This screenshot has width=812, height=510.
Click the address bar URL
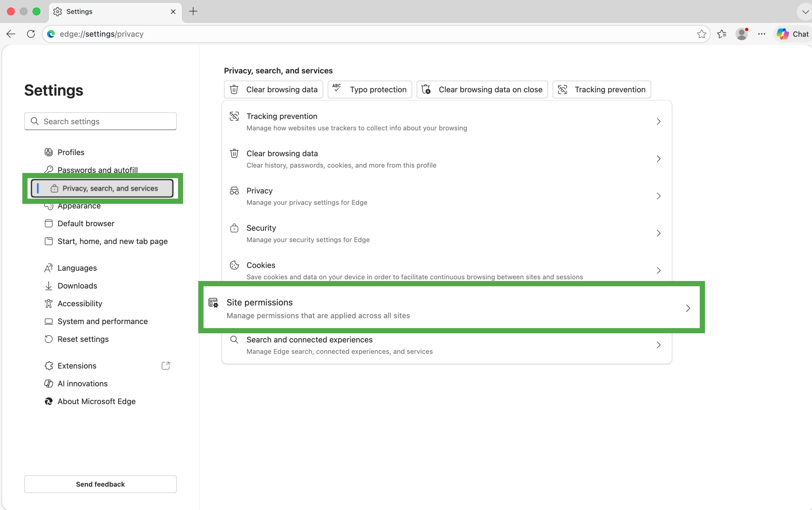pyautogui.click(x=101, y=34)
